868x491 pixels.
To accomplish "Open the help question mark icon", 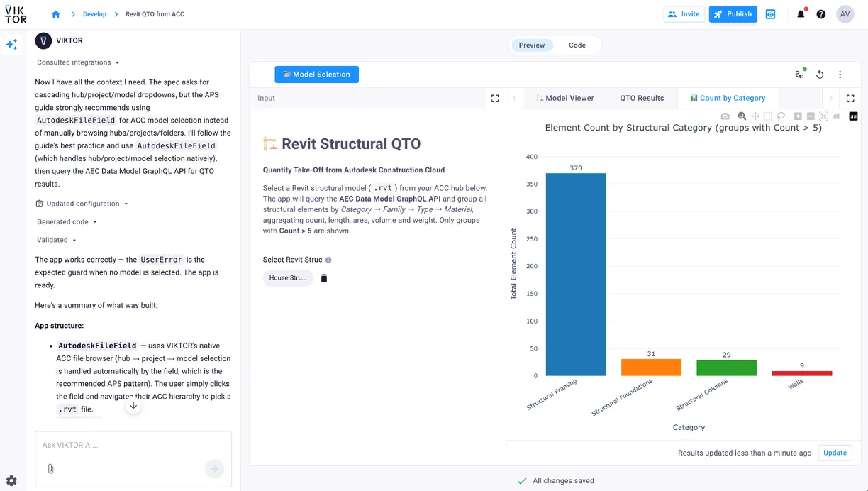I will tap(821, 14).
